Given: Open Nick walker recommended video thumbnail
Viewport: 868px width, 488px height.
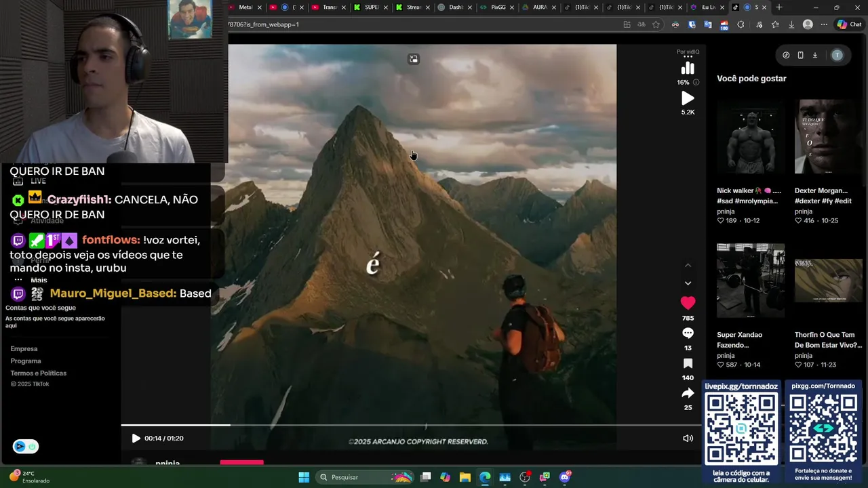Looking at the screenshot, I should pos(751,138).
